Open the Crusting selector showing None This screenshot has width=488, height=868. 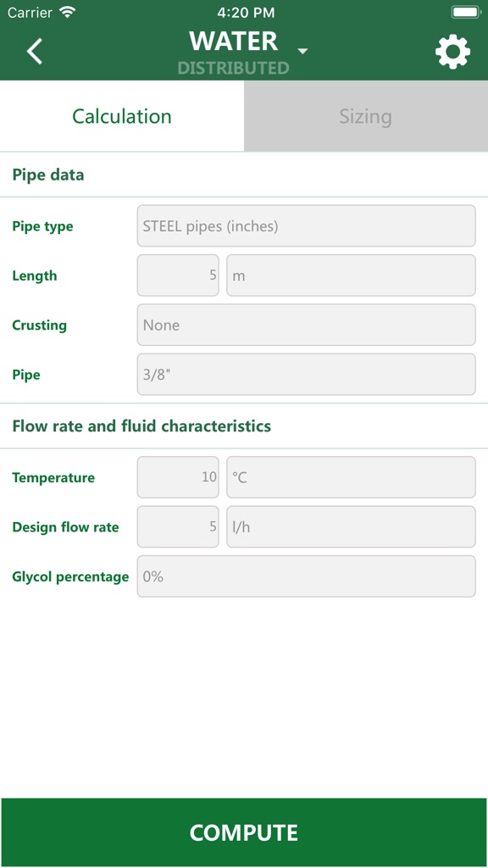pos(305,325)
